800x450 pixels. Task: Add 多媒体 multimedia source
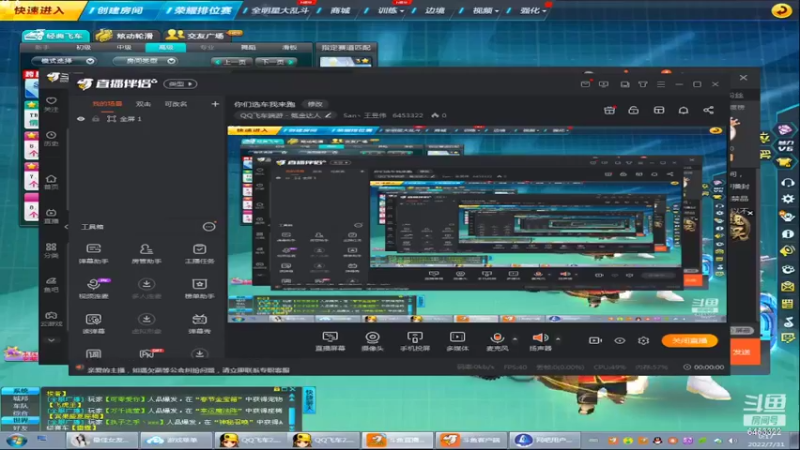coord(457,341)
